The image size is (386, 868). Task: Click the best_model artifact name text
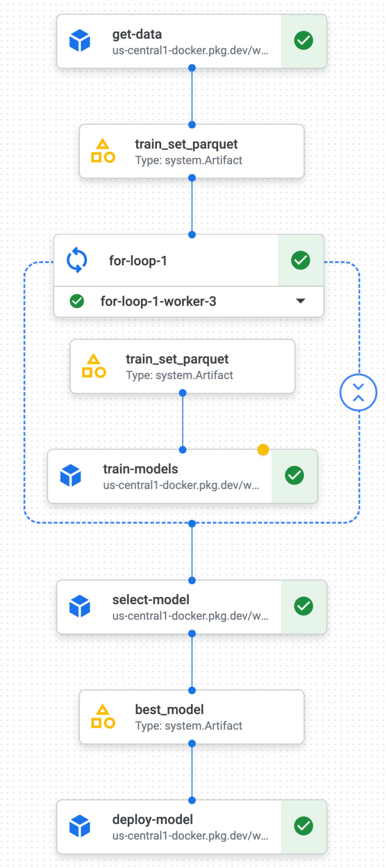click(x=169, y=710)
